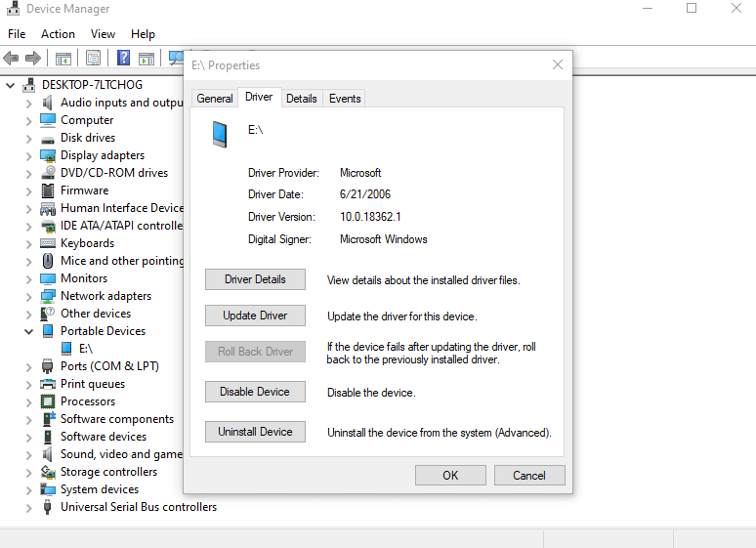This screenshot has width=756, height=548.
Task: Expand the Software components category
Action: 29,420
